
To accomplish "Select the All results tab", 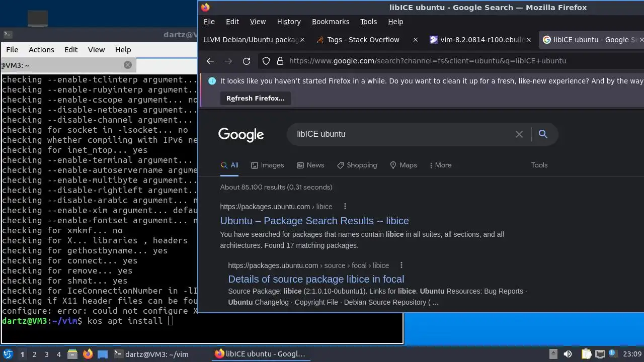I will pos(229,165).
